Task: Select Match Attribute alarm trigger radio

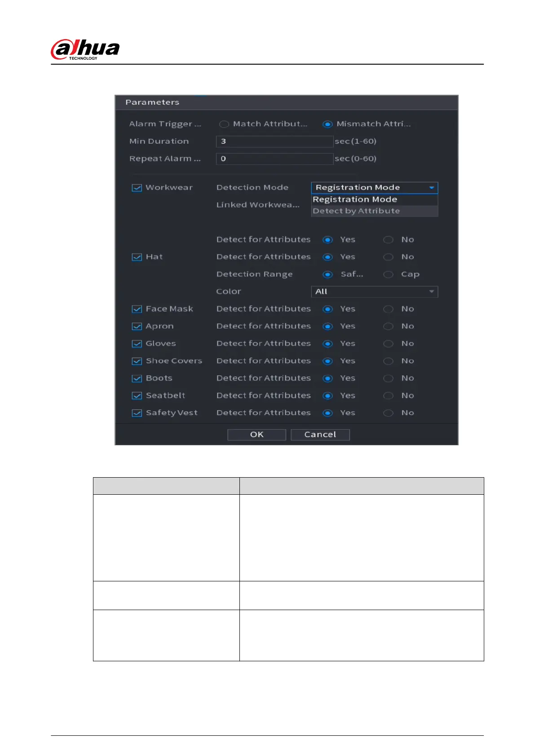Action: 224,124
